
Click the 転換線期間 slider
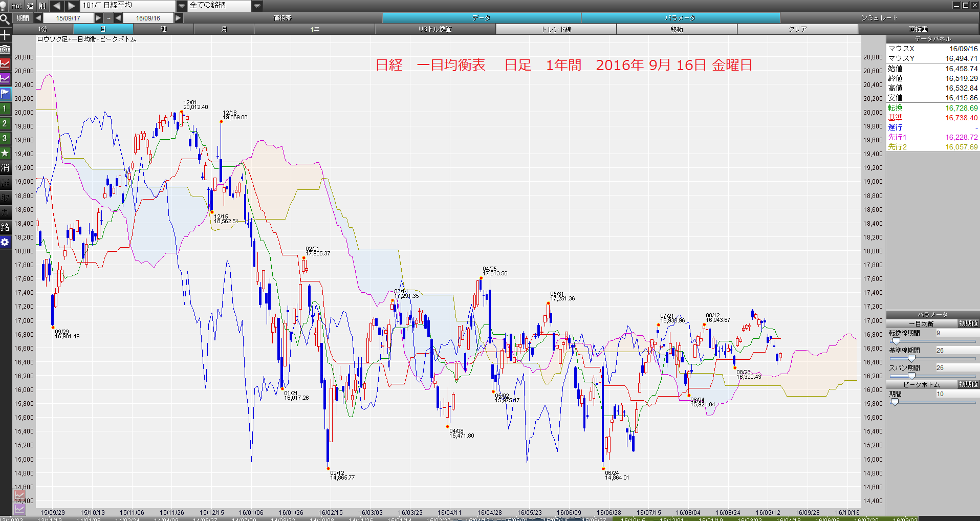click(x=932, y=341)
